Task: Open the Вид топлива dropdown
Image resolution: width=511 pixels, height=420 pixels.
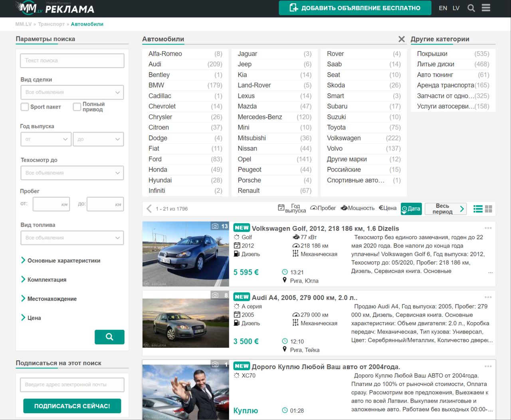Action: [x=72, y=238]
